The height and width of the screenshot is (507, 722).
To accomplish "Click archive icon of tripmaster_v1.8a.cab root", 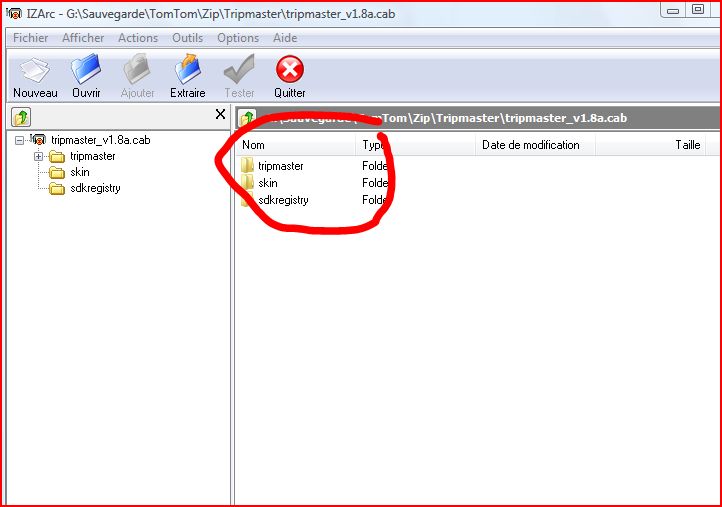I will pos(38,139).
